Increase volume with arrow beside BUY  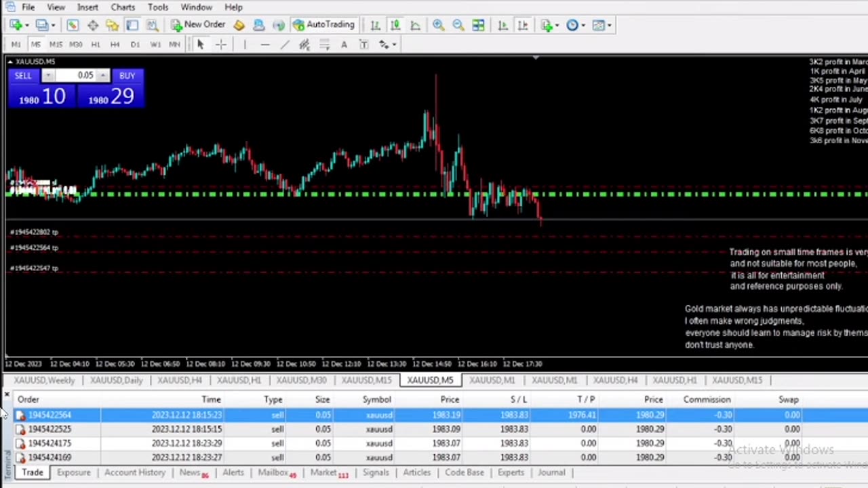(x=102, y=75)
